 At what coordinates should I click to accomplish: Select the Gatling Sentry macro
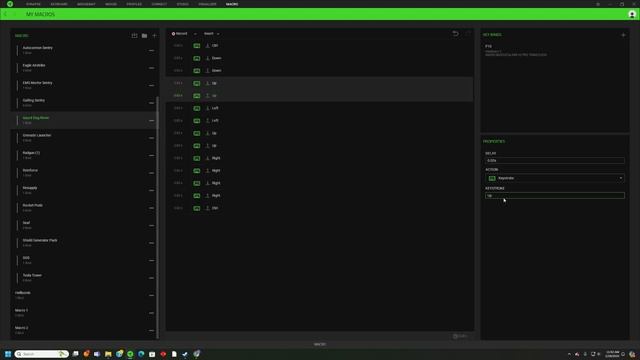(x=84, y=103)
